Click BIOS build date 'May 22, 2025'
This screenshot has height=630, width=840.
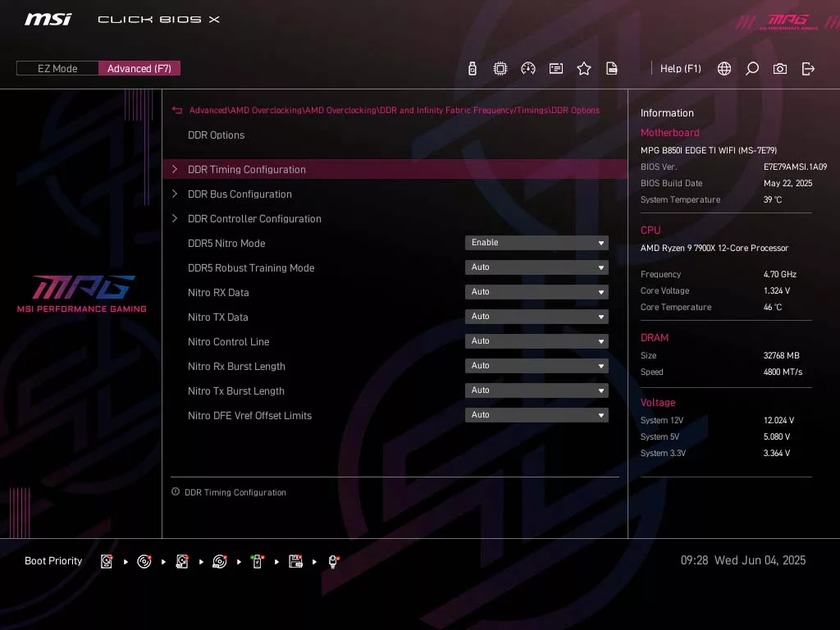pyautogui.click(x=788, y=183)
